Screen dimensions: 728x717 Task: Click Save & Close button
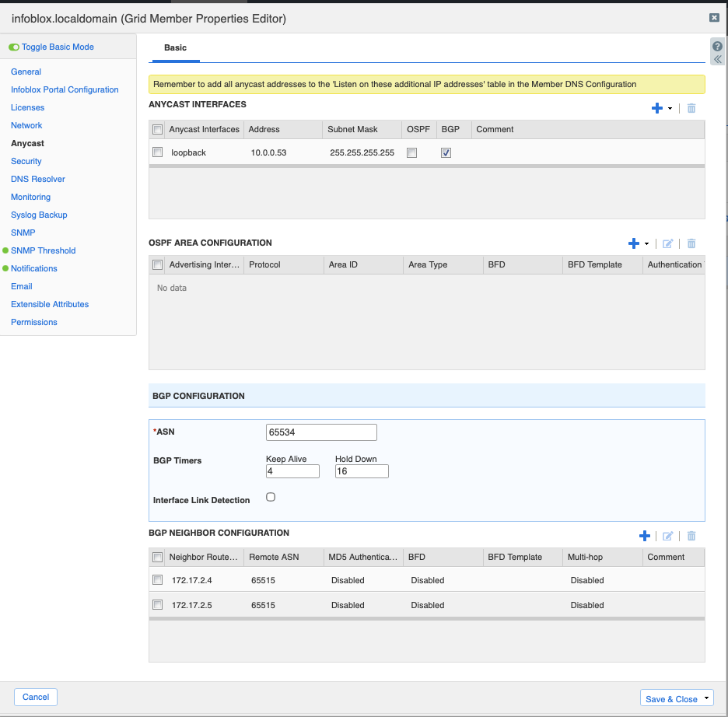click(670, 698)
